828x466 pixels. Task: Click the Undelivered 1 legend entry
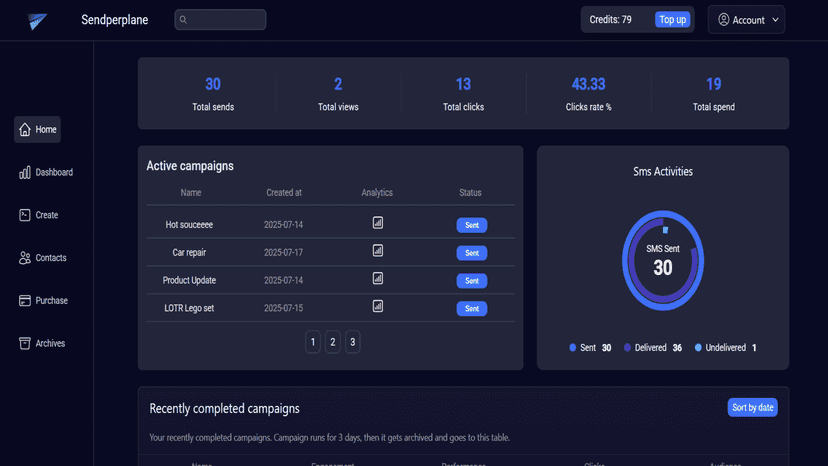point(726,348)
